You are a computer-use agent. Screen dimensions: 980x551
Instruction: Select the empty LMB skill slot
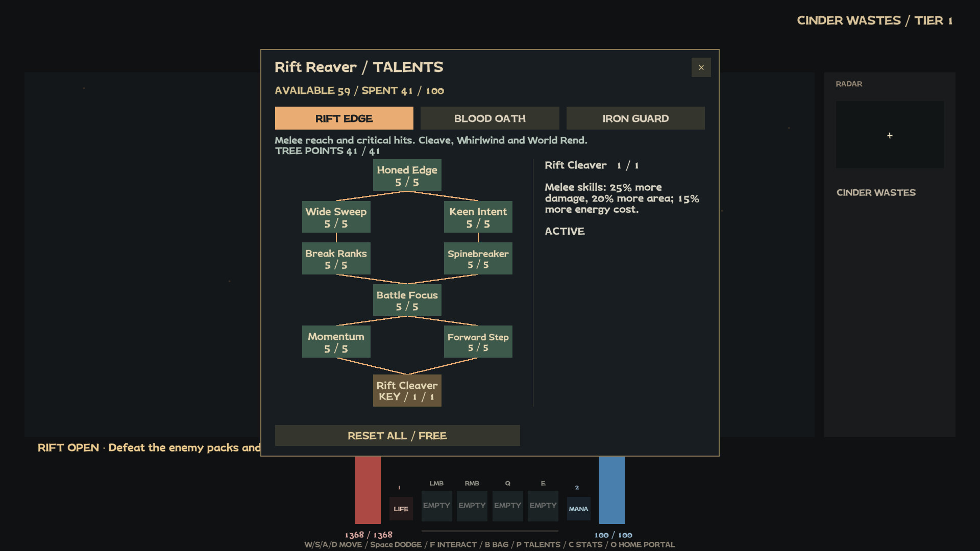pyautogui.click(x=436, y=506)
